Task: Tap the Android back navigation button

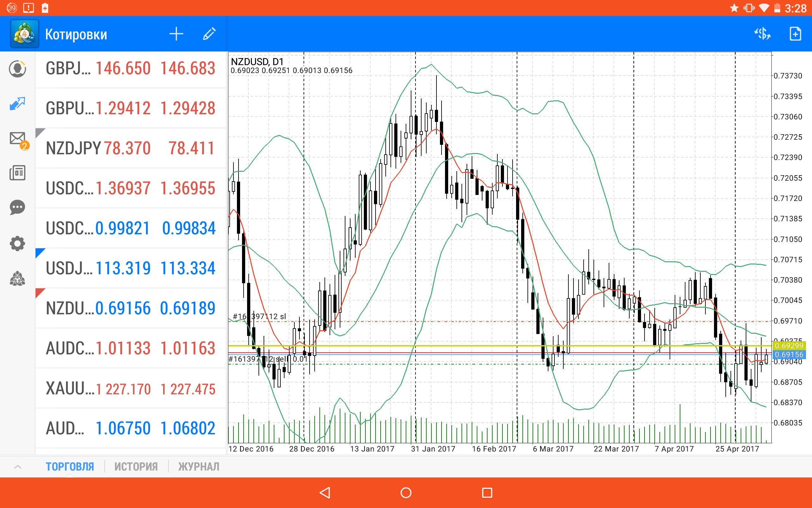Action: tap(325, 492)
